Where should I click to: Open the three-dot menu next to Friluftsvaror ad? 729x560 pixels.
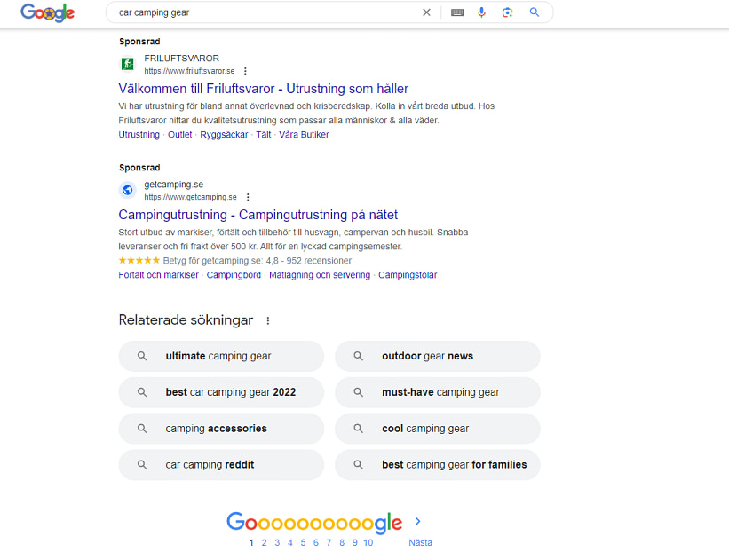click(246, 71)
